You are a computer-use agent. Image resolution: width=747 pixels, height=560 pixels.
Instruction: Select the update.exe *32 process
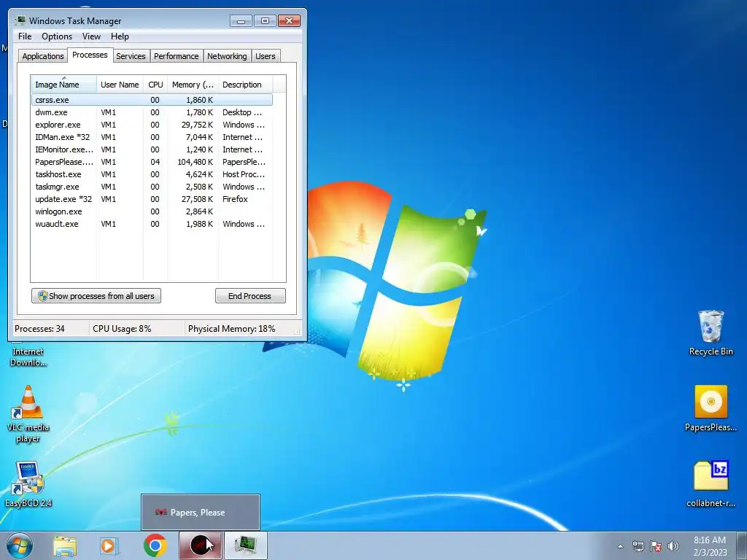tap(152, 199)
